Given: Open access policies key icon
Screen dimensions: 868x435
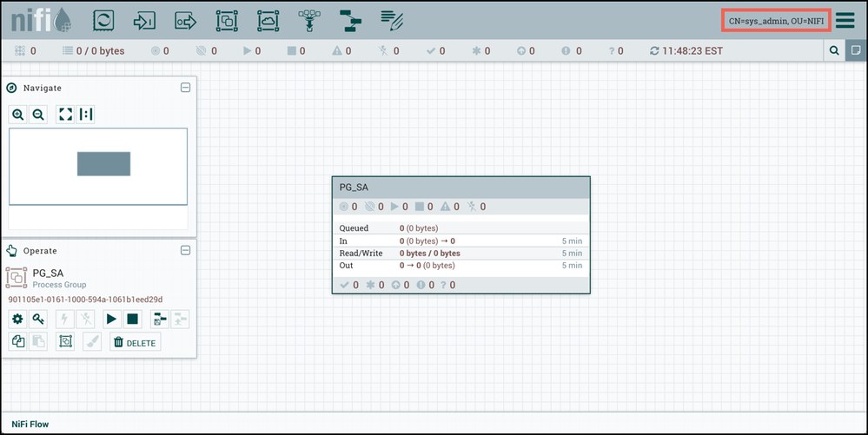Looking at the screenshot, I should [38, 320].
